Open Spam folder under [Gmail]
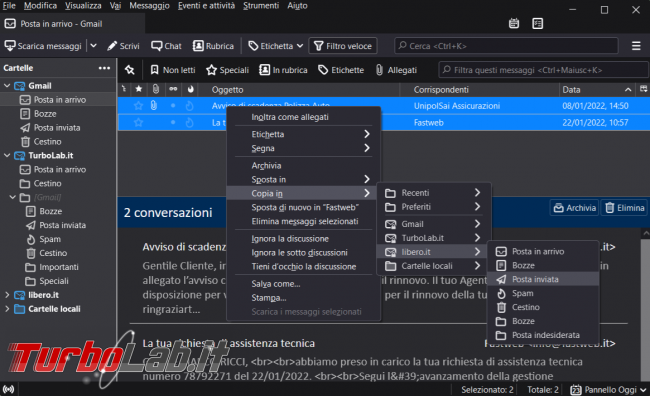The height and width of the screenshot is (396, 650). [x=50, y=239]
